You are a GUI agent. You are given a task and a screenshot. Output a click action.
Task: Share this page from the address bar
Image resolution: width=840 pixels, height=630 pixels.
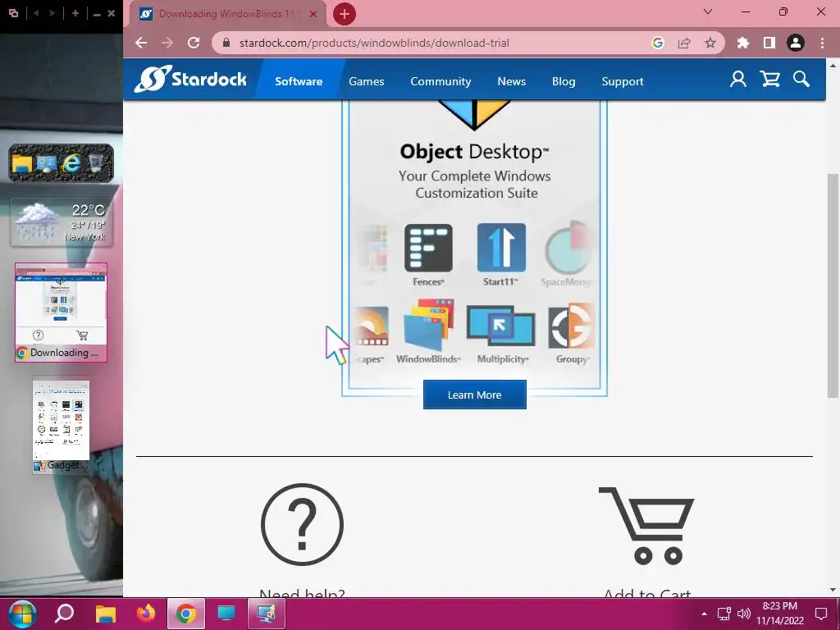point(684,43)
